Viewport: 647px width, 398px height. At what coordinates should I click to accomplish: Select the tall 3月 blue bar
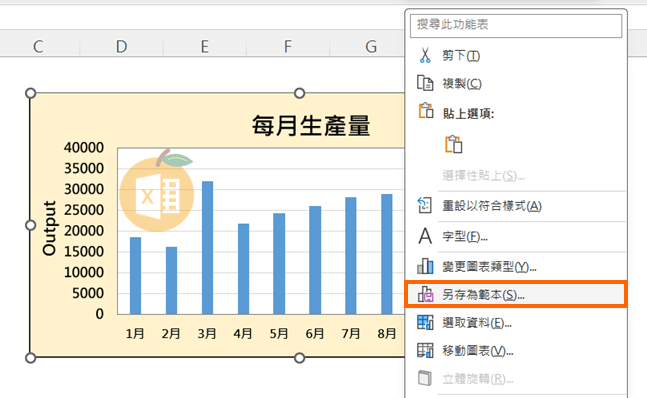click(x=207, y=247)
